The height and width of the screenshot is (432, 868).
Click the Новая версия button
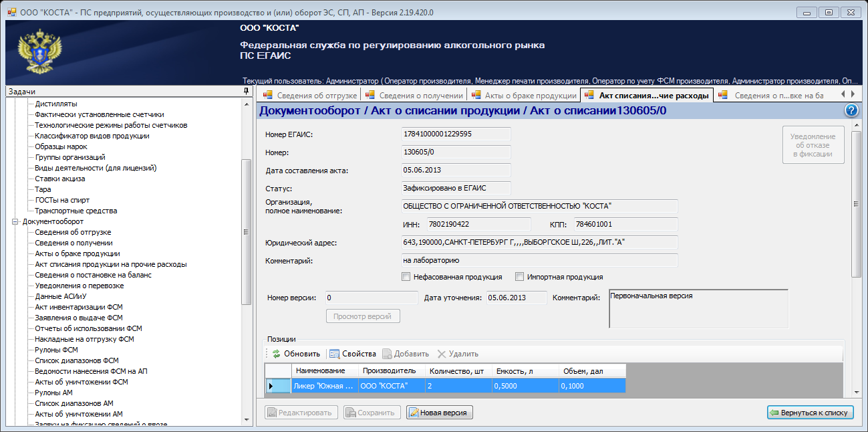(x=440, y=413)
